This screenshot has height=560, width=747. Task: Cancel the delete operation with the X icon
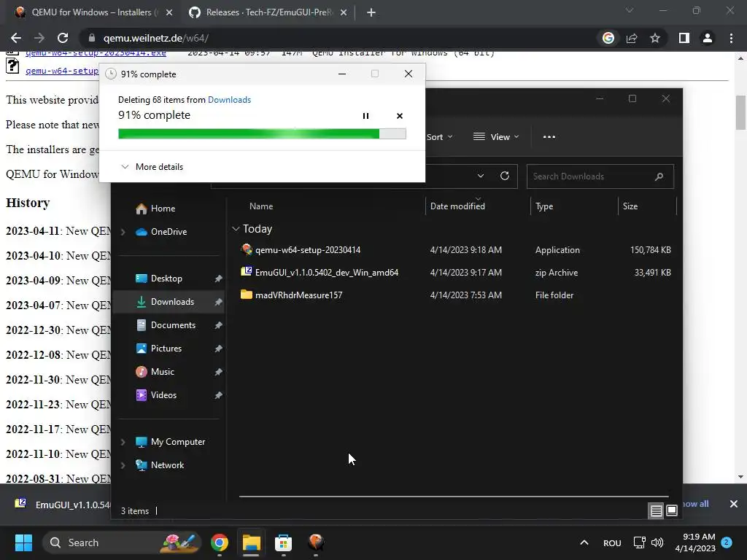[x=399, y=116]
